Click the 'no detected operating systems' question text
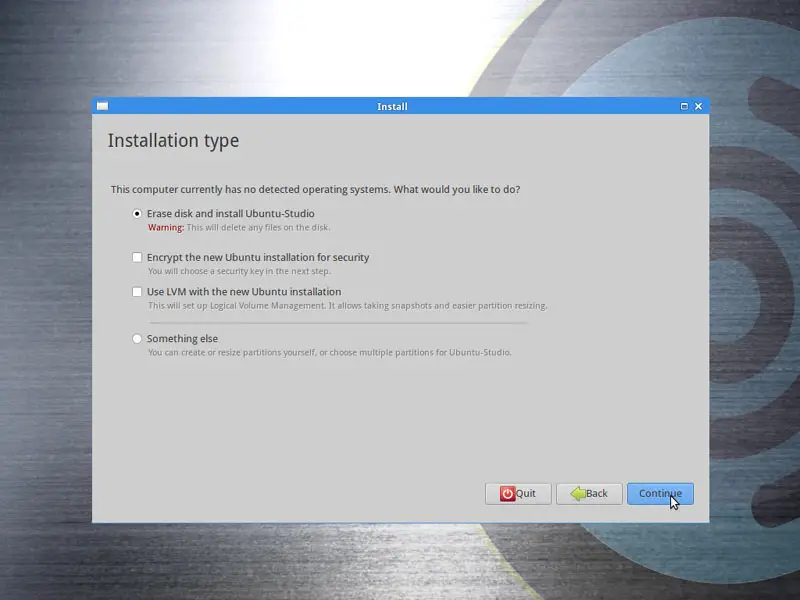The image size is (800, 600). 315,190
